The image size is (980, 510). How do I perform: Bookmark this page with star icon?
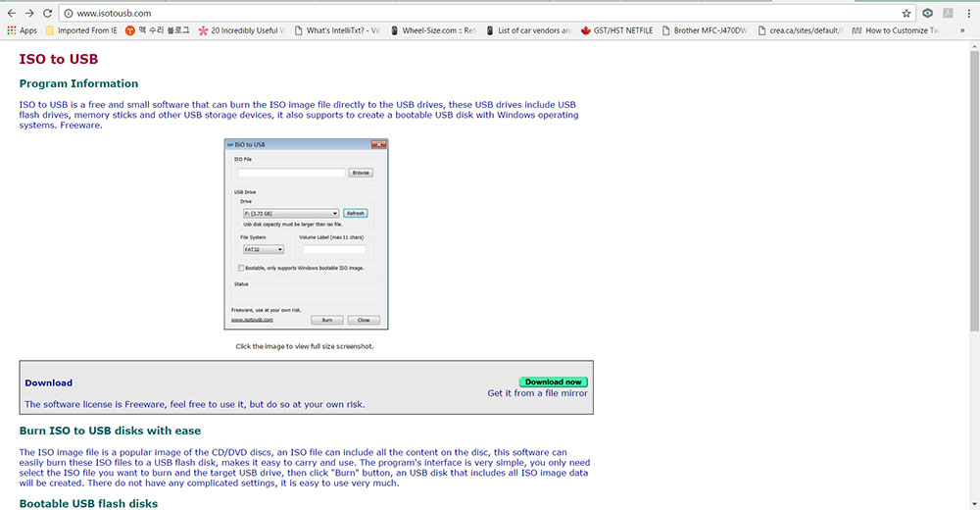(x=906, y=13)
